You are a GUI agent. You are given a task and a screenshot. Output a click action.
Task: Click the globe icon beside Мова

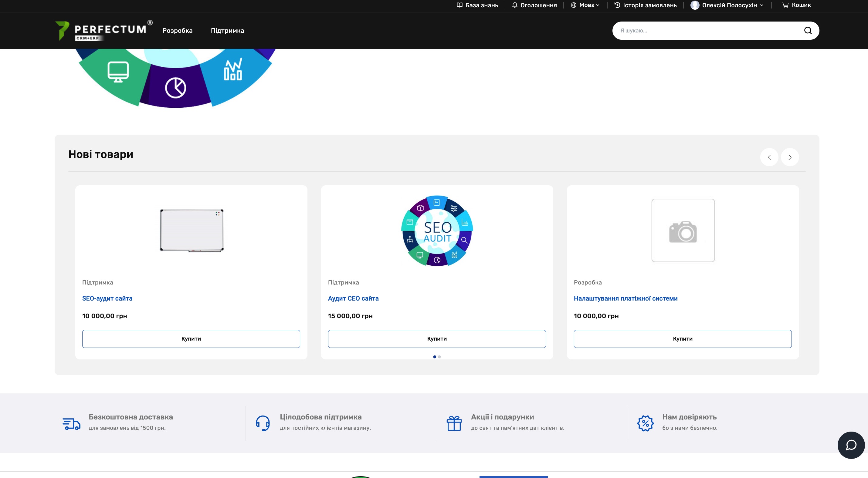click(574, 5)
